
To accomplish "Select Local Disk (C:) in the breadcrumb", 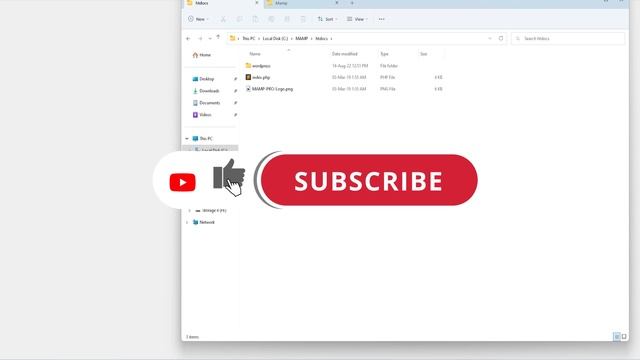I will click(x=275, y=38).
